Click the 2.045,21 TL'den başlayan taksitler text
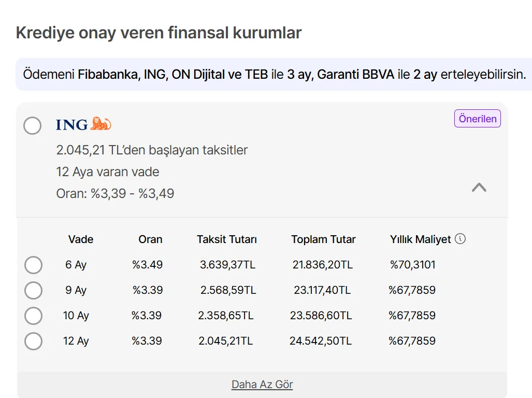This screenshot has width=532, height=398. [152, 150]
